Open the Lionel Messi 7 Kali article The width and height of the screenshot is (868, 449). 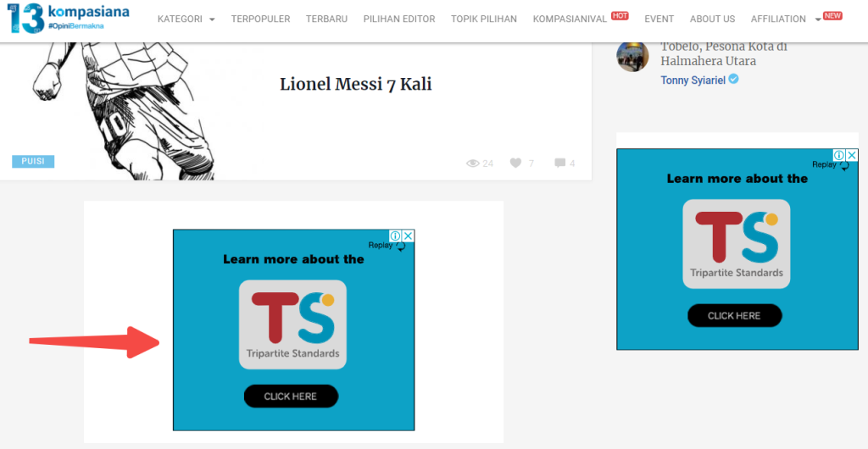[x=355, y=84]
